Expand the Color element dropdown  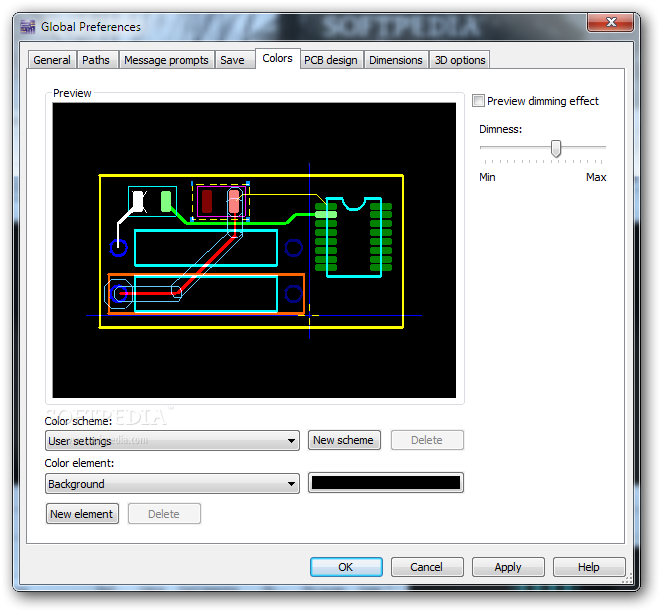(172, 483)
